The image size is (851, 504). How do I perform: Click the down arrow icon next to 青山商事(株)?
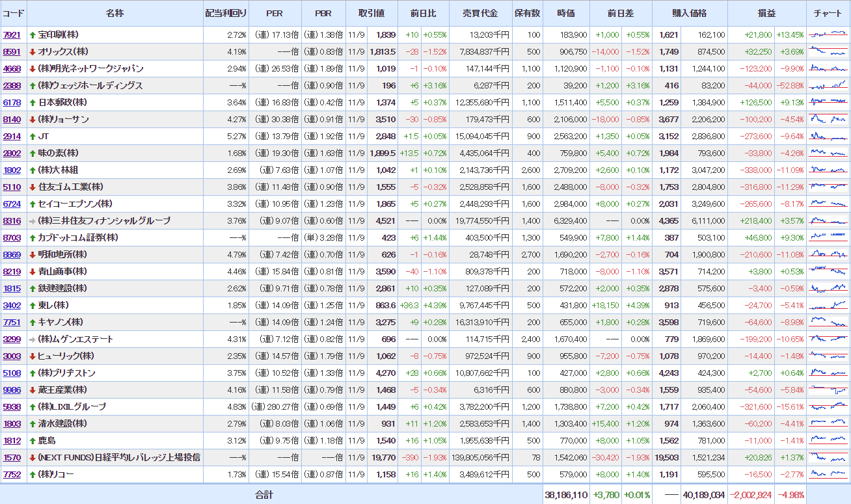pyautogui.click(x=33, y=272)
